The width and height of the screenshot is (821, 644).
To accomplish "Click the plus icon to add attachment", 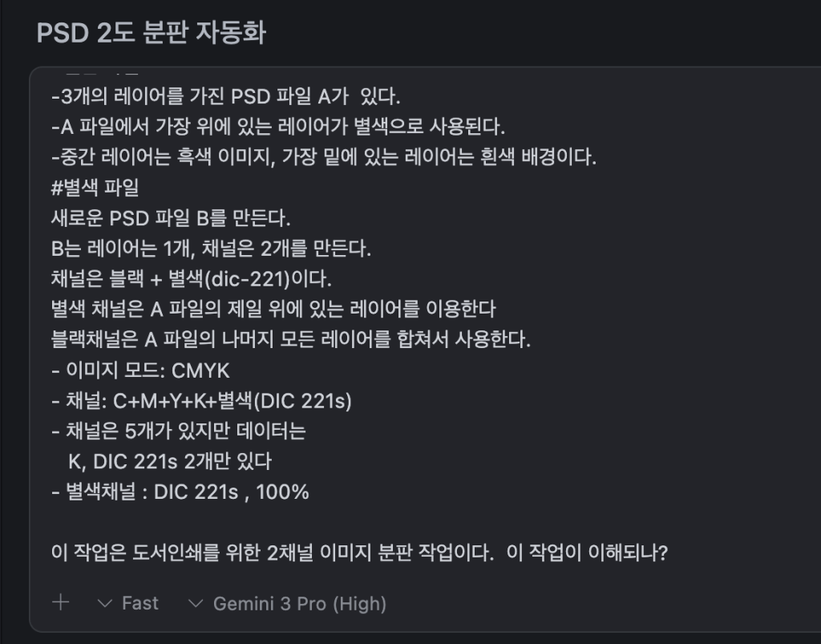I will pyautogui.click(x=60, y=602).
